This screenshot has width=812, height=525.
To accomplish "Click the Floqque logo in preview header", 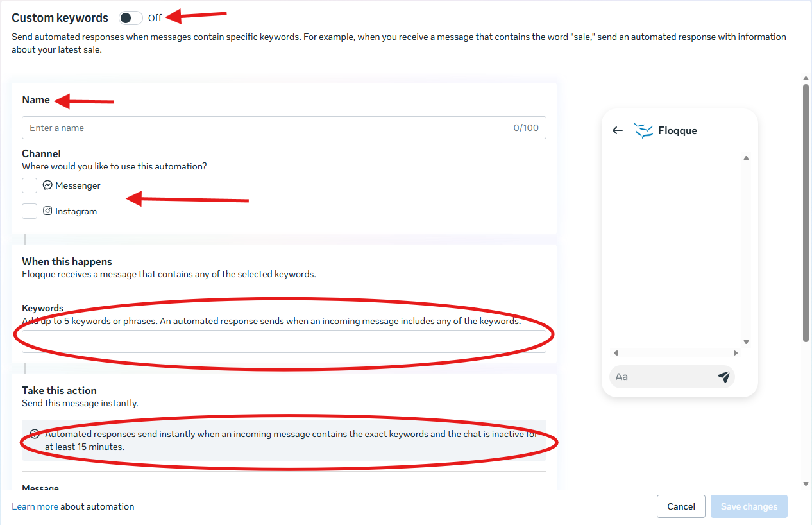I will pyautogui.click(x=643, y=130).
